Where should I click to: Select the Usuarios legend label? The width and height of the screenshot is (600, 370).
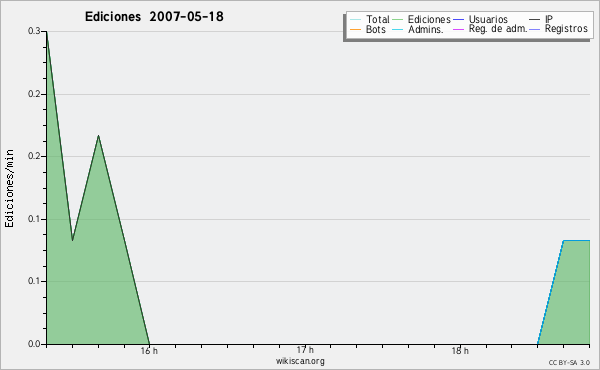488,19
